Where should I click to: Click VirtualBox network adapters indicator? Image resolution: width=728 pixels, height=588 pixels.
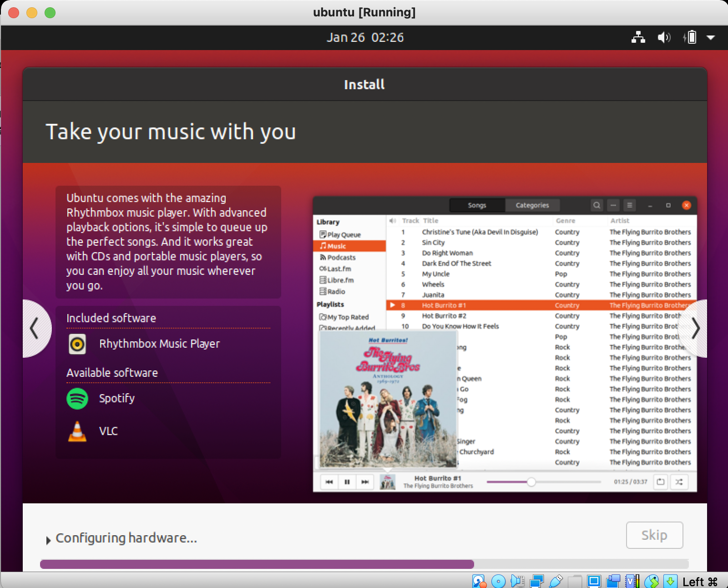(537, 581)
